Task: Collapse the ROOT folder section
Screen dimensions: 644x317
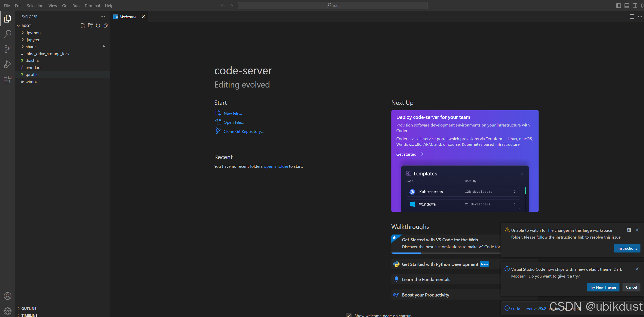Action: tap(26, 26)
